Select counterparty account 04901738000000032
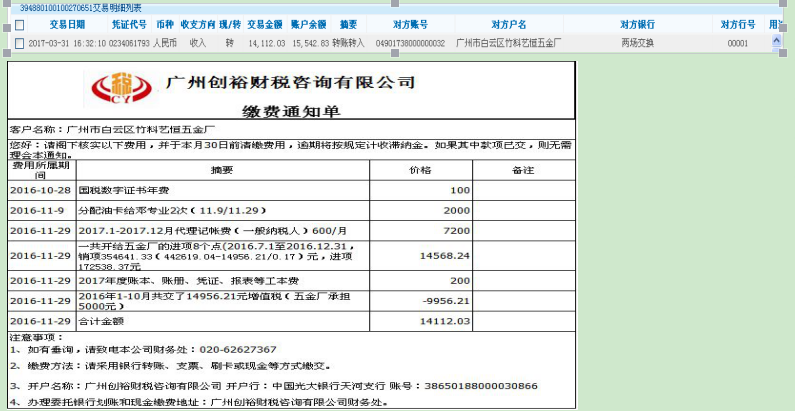This screenshot has width=795, height=411. click(x=410, y=44)
